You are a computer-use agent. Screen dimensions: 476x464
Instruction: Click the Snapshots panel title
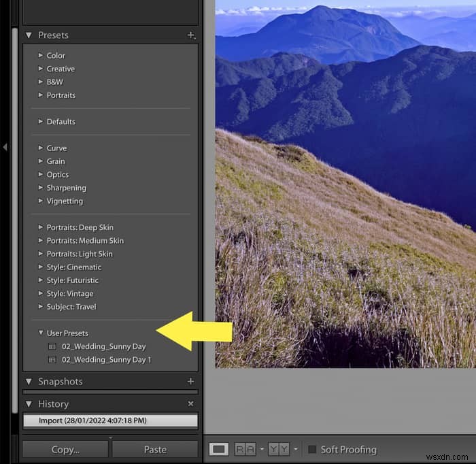point(60,382)
